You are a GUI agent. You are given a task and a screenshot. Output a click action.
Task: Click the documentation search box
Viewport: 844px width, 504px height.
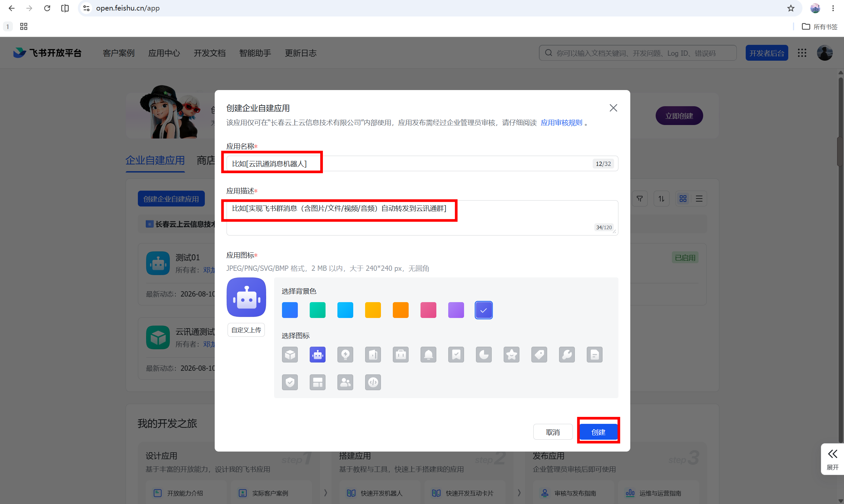click(638, 53)
